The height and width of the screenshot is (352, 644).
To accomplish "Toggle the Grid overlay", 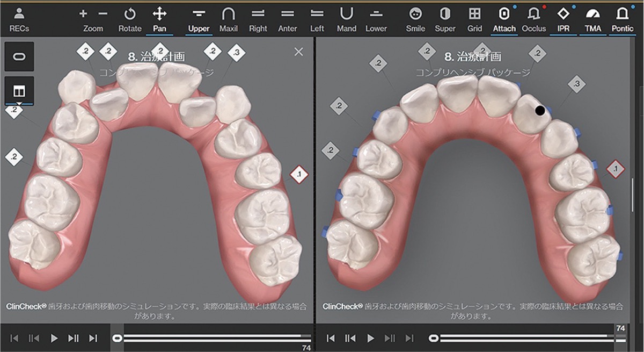I will click(x=474, y=19).
